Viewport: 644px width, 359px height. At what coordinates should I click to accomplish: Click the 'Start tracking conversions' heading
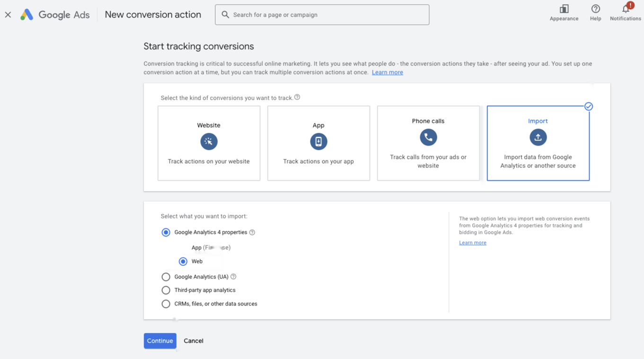(x=199, y=46)
